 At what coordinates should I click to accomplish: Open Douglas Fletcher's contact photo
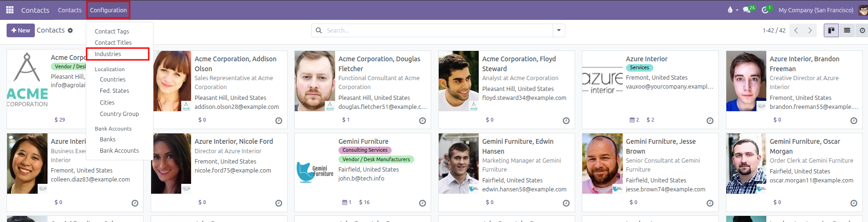[x=315, y=81]
